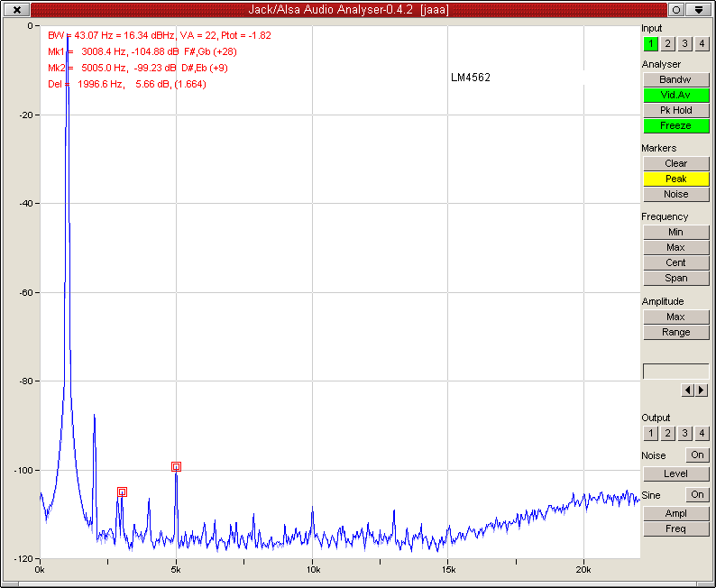
Task: Select Output channel 4
Action: [702, 433]
